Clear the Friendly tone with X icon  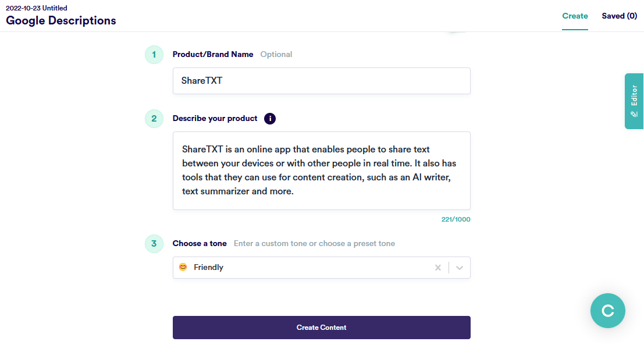438,268
